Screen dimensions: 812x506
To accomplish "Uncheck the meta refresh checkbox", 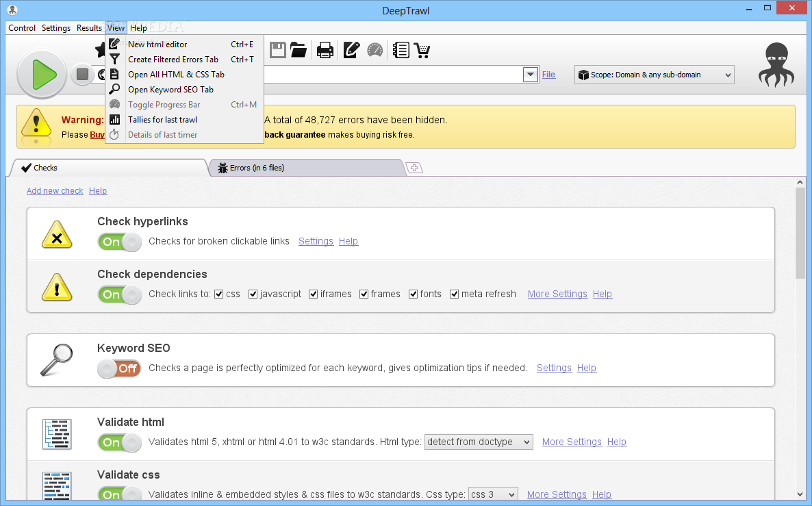I will (454, 294).
